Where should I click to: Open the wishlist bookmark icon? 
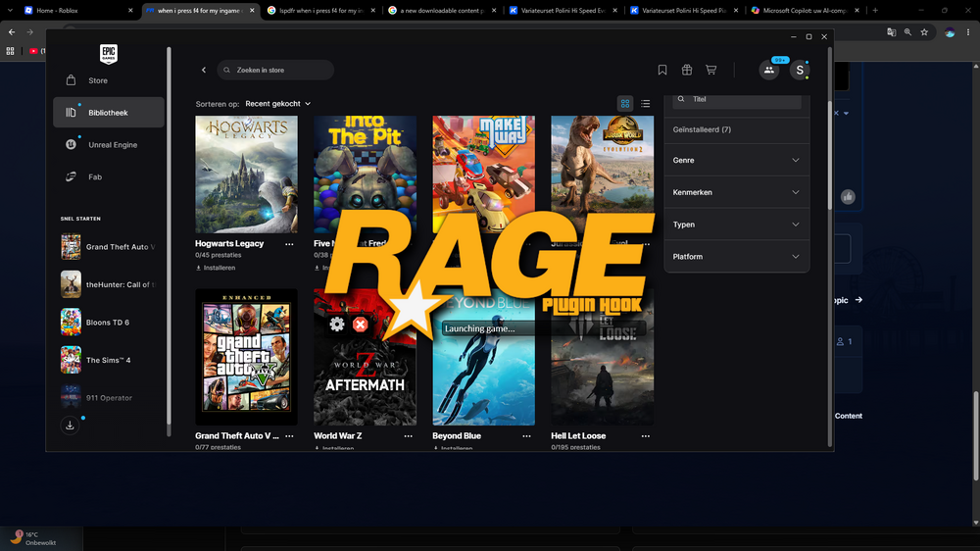(x=662, y=70)
